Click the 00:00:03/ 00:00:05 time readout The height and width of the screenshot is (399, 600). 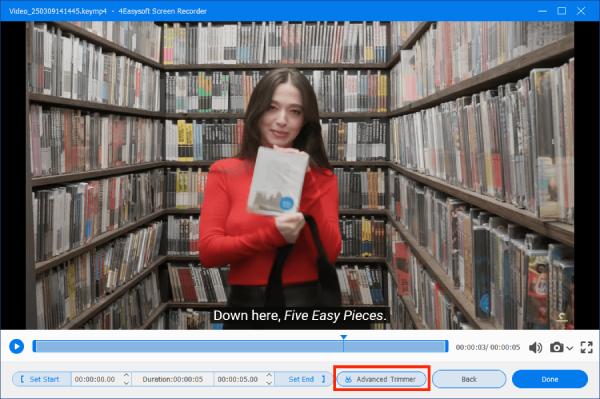point(488,347)
